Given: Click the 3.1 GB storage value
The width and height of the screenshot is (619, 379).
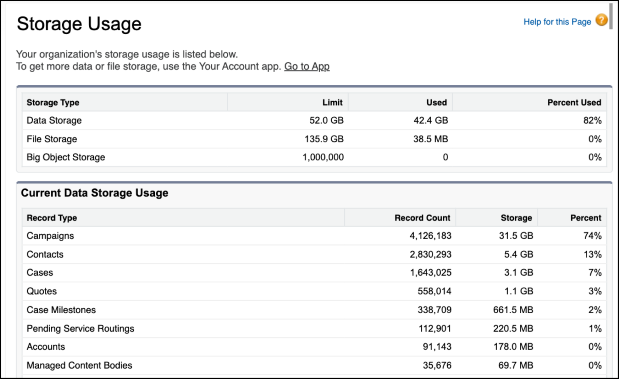Looking at the screenshot, I should 518,273.
